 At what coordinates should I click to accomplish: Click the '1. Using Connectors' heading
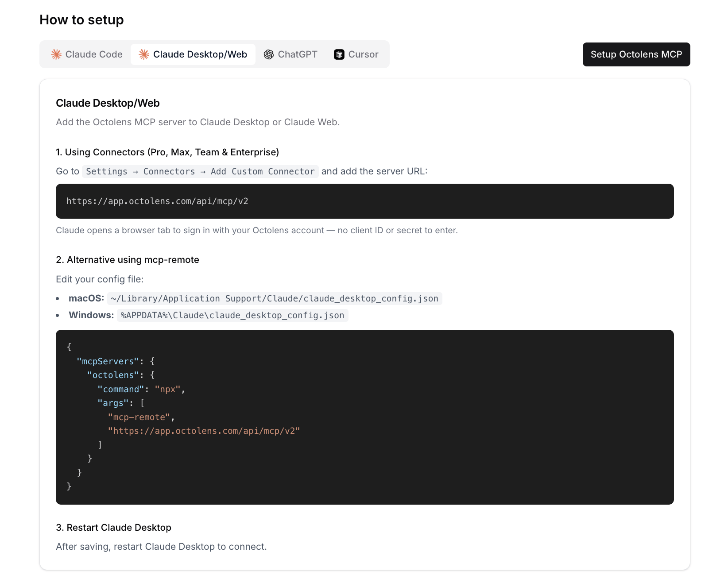click(167, 152)
